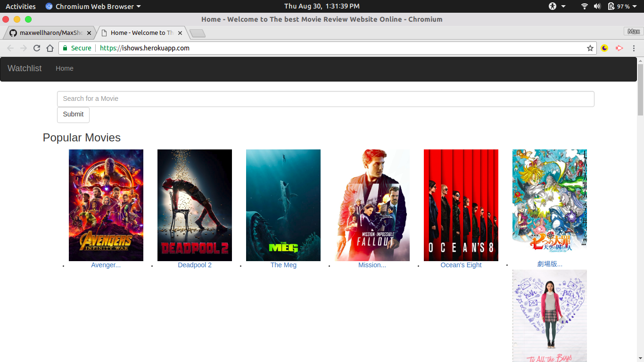Click the Avengers Infinity War poster
Screen dimensions: 644x362
click(x=106, y=205)
